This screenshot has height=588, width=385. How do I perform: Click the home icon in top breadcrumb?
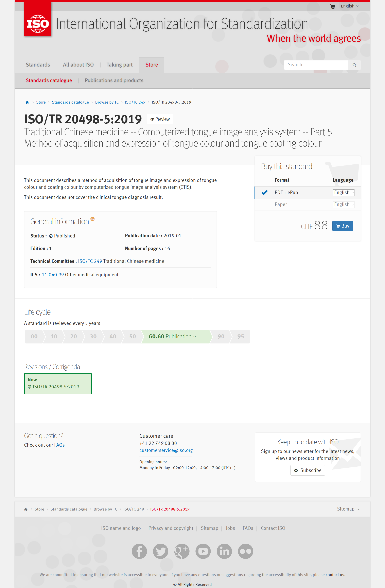(27, 102)
